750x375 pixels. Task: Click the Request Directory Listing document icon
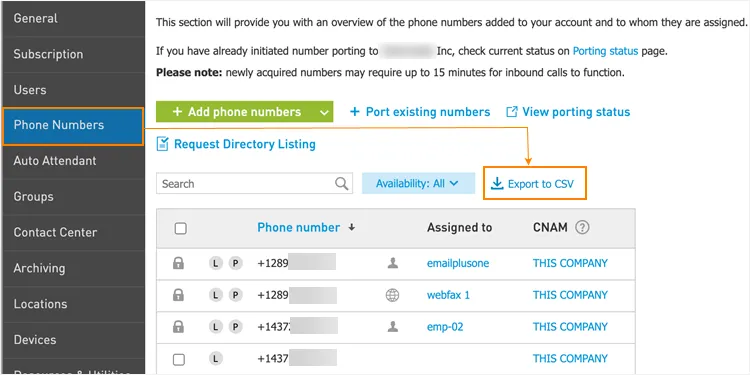pos(163,144)
